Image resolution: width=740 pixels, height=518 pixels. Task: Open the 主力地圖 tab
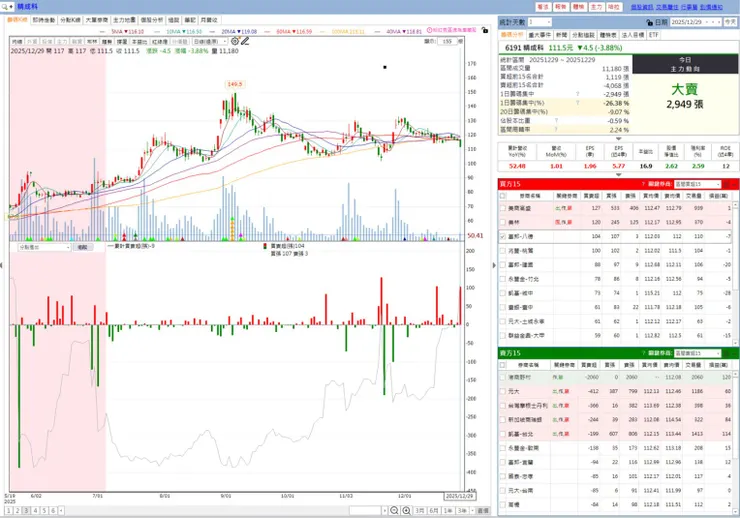click(x=125, y=20)
